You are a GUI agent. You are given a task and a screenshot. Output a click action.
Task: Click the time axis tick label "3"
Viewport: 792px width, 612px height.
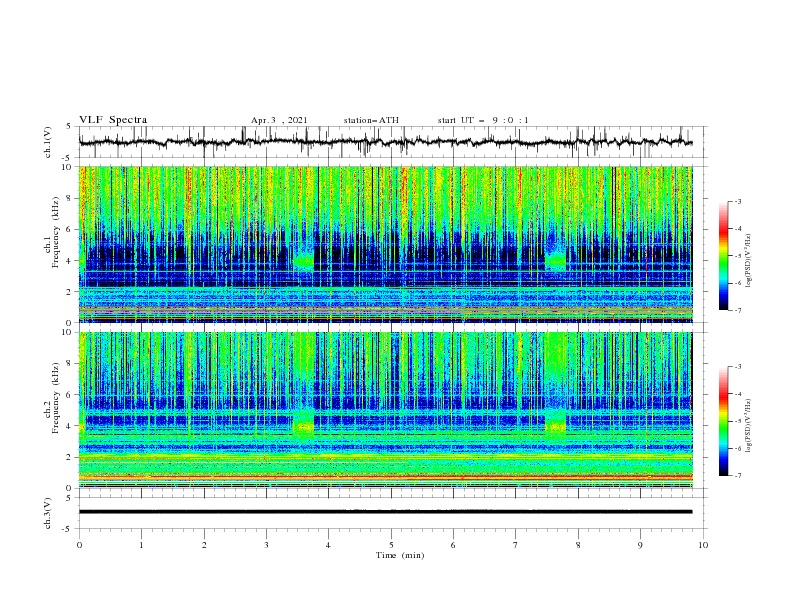266,545
